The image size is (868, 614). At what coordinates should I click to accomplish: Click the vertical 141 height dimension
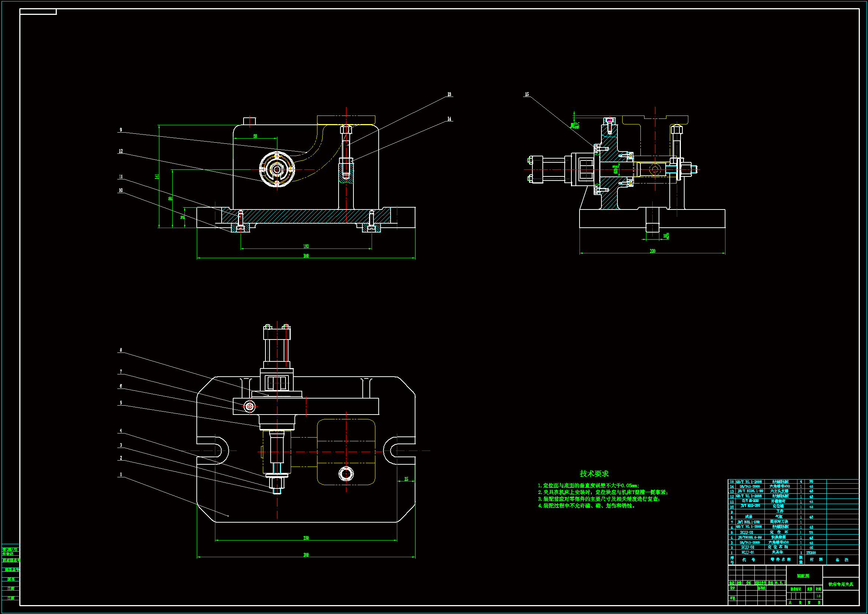point(157,176)
